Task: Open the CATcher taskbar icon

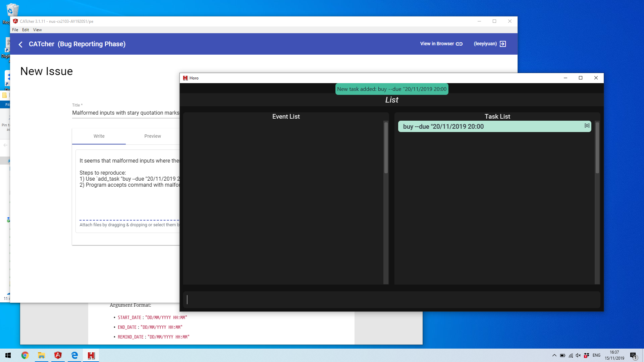Action: click(58, 355)
